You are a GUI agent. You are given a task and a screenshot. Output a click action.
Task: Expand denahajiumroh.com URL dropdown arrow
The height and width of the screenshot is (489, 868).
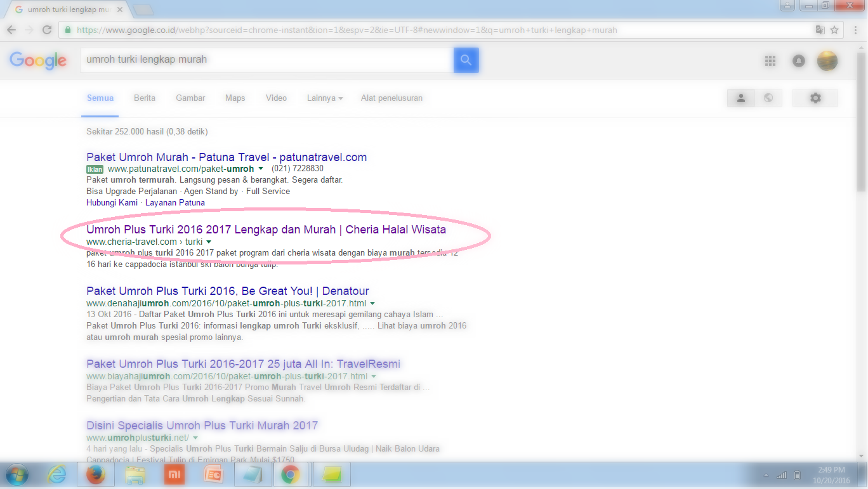tap(372, 303)
